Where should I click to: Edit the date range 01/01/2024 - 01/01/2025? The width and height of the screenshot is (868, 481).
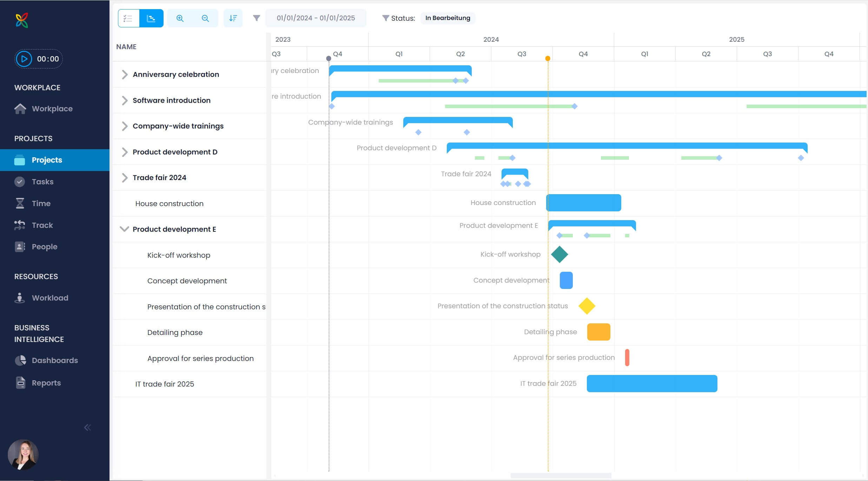[316, 18]
